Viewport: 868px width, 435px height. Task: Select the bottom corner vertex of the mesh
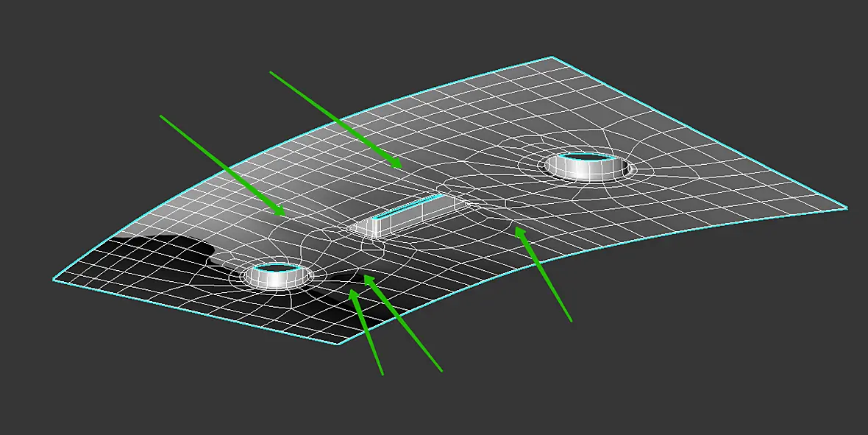coord(339,344)
